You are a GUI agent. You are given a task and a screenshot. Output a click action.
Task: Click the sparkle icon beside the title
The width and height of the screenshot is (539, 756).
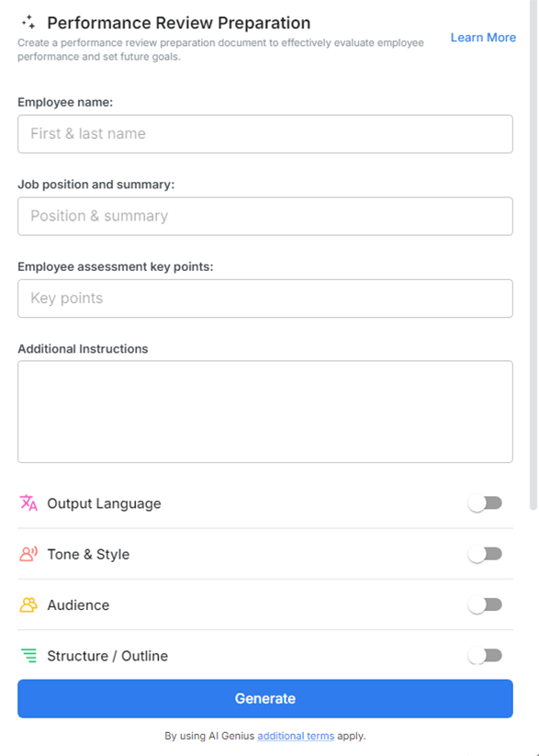30,22
